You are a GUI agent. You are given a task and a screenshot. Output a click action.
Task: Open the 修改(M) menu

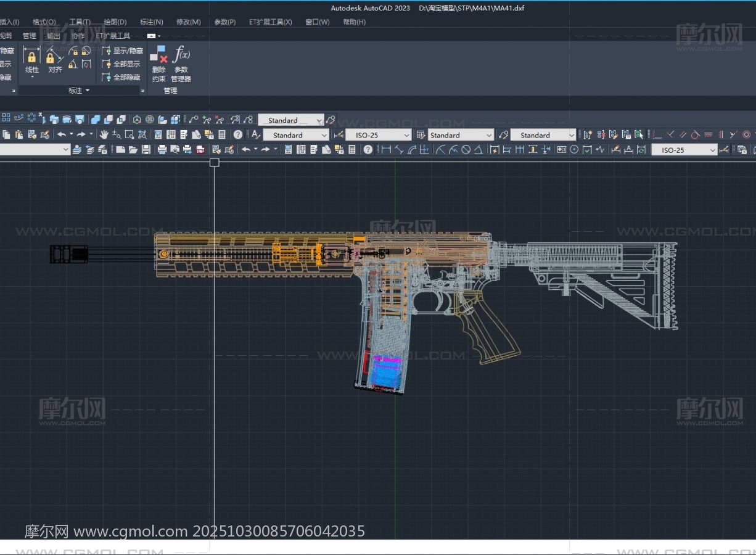[189, 22]
